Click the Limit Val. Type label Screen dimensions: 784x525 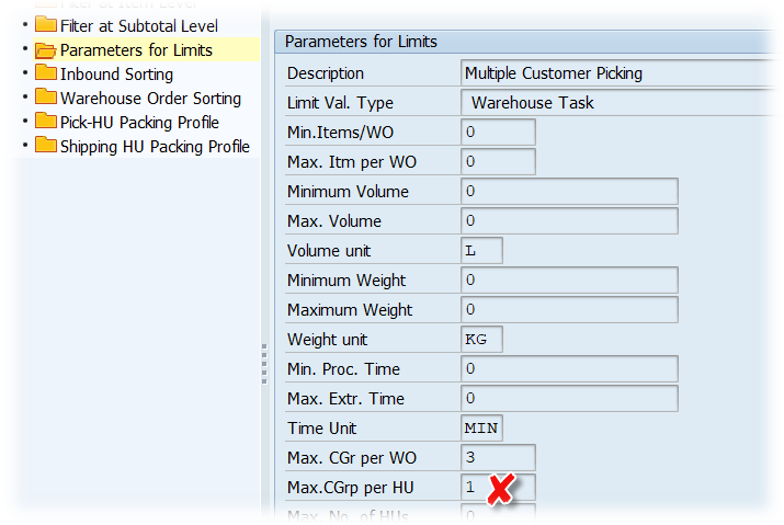coord(340,103)
